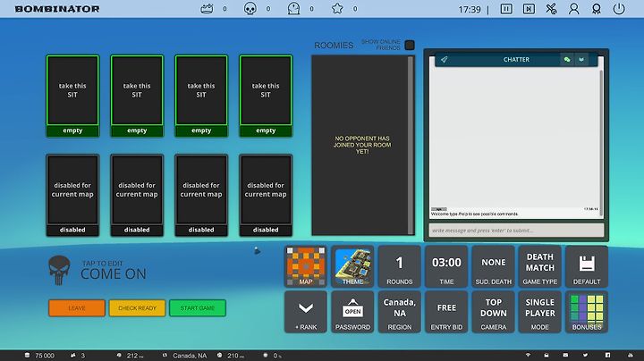Click the CHATTER title tab

coord(516,60)
